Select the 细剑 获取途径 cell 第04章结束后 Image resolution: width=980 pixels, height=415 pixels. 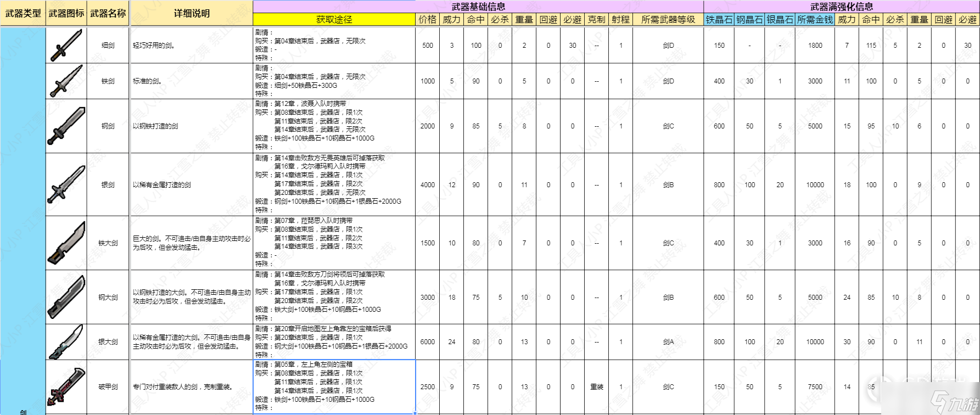click(x=334, y=45)
